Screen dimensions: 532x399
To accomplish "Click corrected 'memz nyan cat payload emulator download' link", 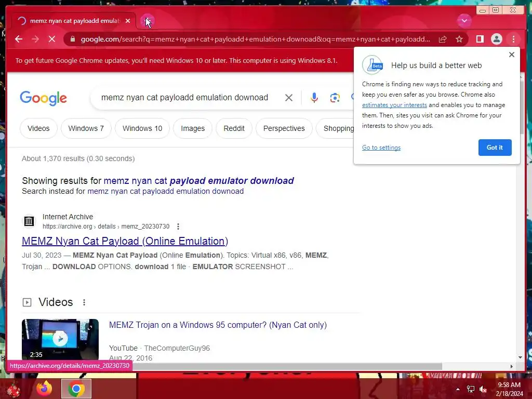I will (198, 180).
